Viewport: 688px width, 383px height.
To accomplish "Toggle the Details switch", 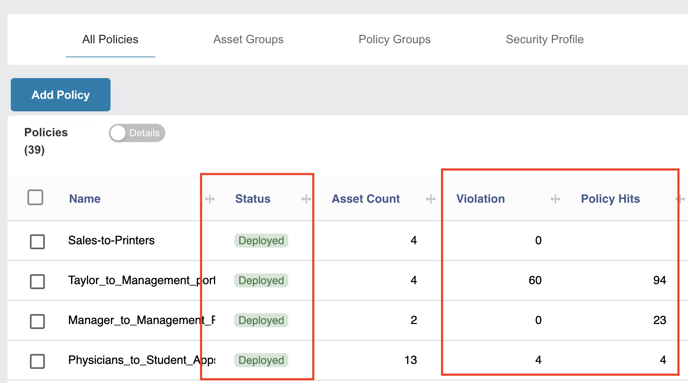I will [137, 133].
